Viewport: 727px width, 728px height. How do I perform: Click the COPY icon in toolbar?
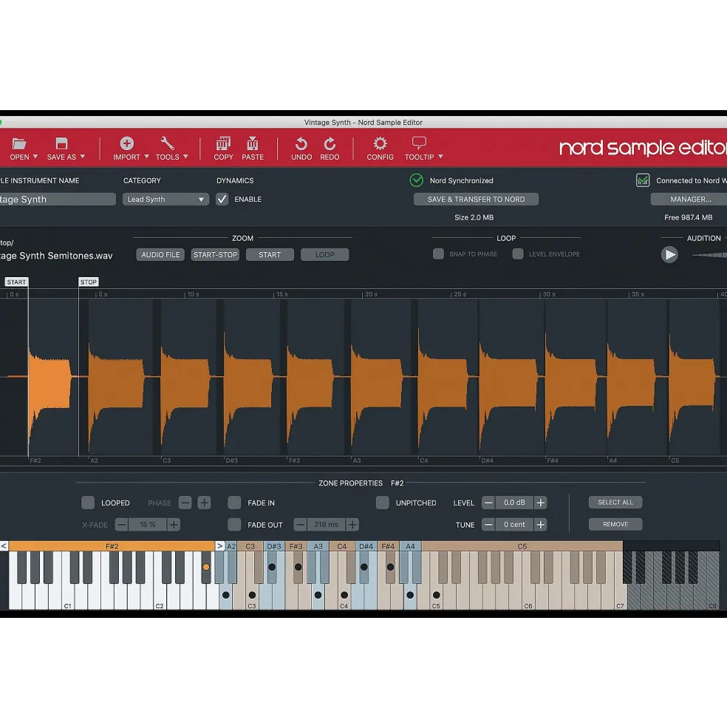[x=223, y=143]
